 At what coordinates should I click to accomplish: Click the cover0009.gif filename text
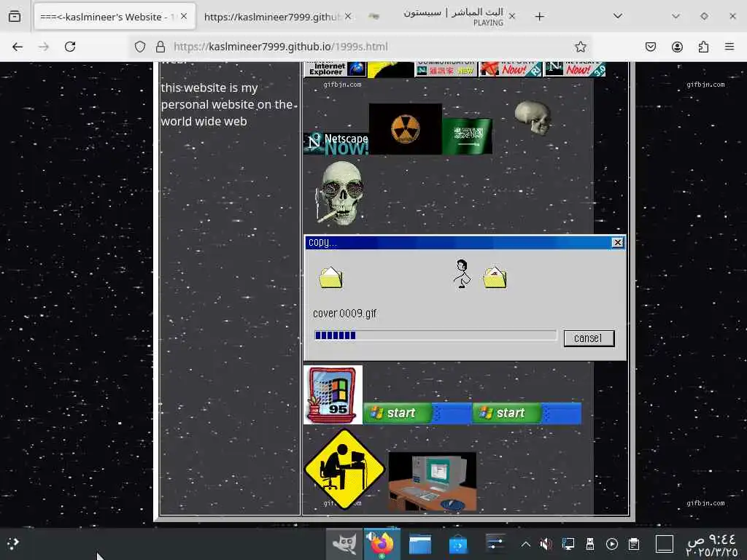[344, 314]
